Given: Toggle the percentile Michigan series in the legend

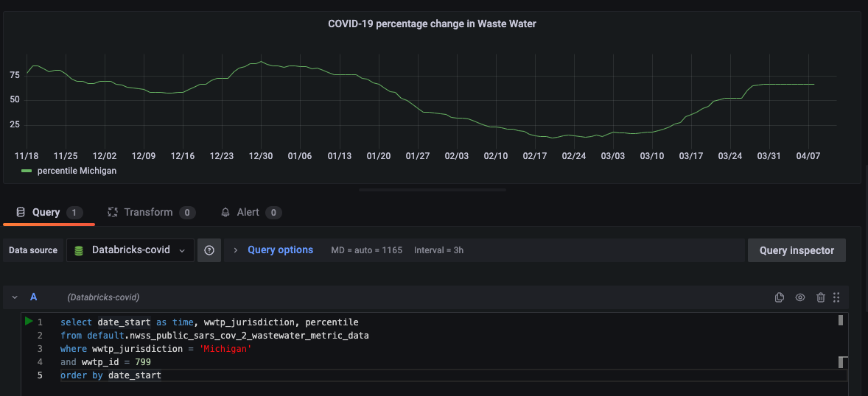Looking at the screenshot, I should (77, 171).
